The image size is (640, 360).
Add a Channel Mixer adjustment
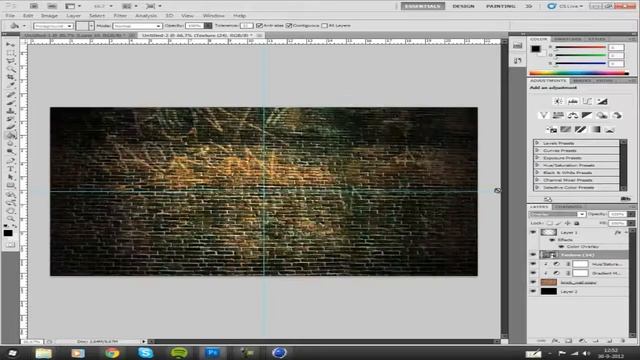pos(617,116)
